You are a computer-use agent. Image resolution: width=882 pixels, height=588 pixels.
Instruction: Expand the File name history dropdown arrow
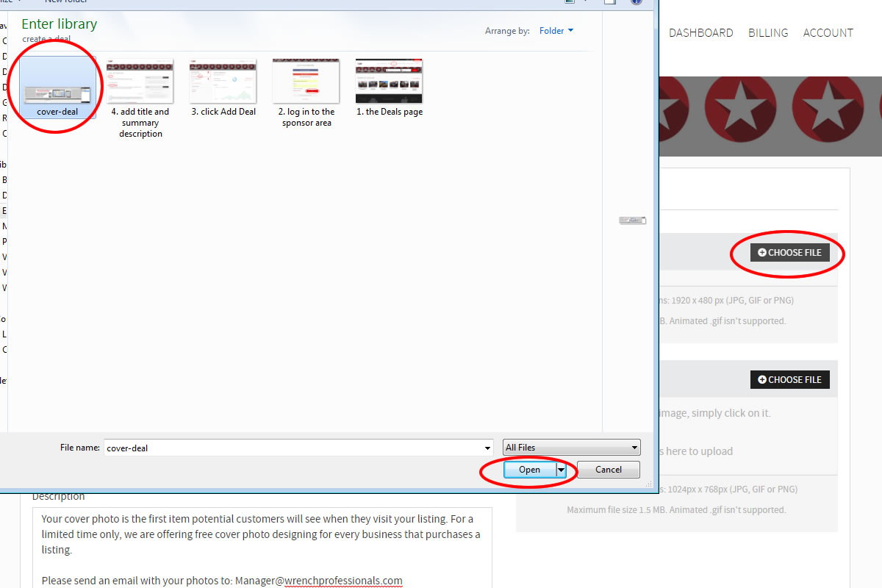click(488, 448)
